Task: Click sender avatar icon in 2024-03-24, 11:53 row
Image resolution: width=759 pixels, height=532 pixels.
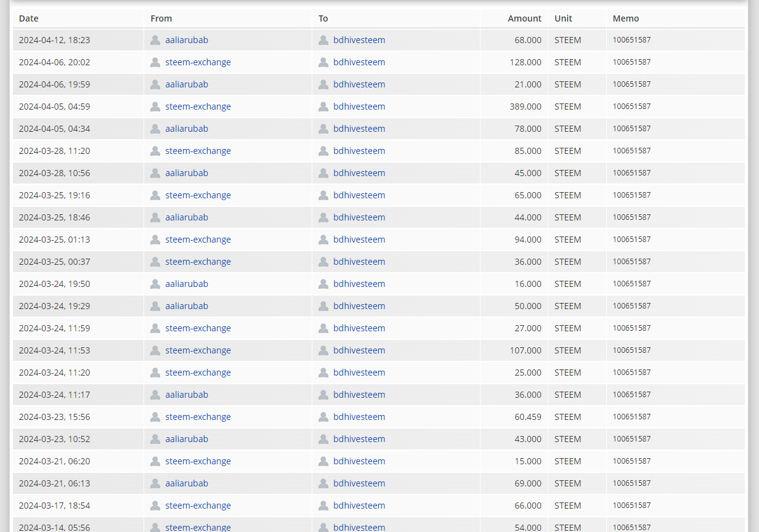Action: pyautogui.click(x=155, y=350)
